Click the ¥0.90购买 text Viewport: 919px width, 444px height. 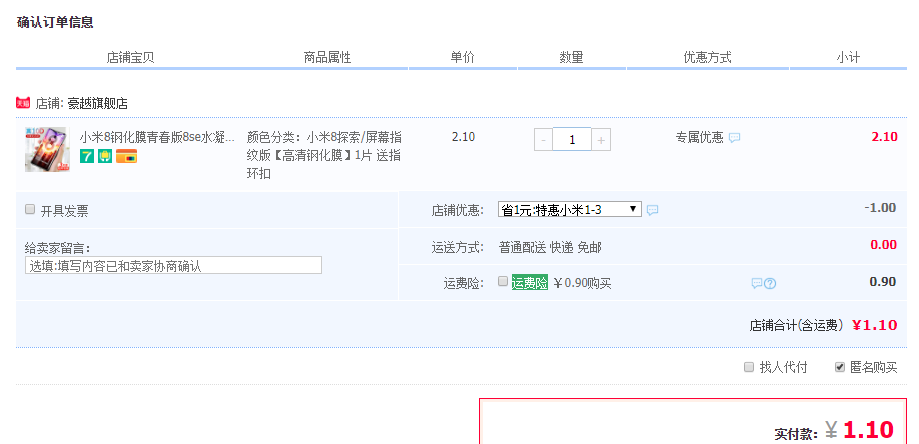[582, 284]
